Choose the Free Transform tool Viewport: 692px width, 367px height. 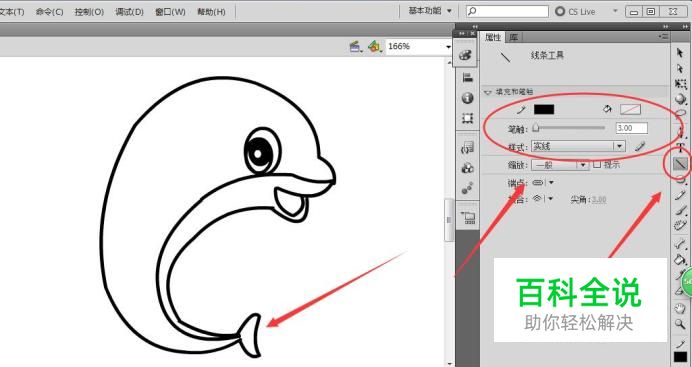[x=681, y=84]
